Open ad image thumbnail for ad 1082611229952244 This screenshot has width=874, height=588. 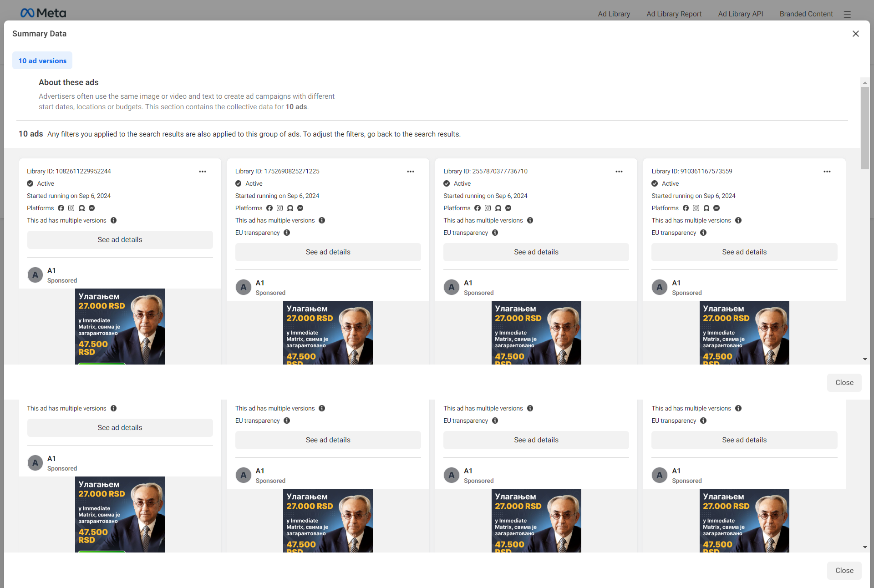(120, 326)
